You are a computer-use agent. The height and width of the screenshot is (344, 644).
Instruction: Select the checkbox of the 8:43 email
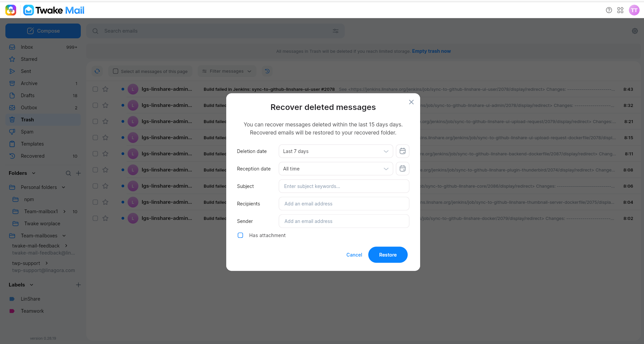point(95,89)
